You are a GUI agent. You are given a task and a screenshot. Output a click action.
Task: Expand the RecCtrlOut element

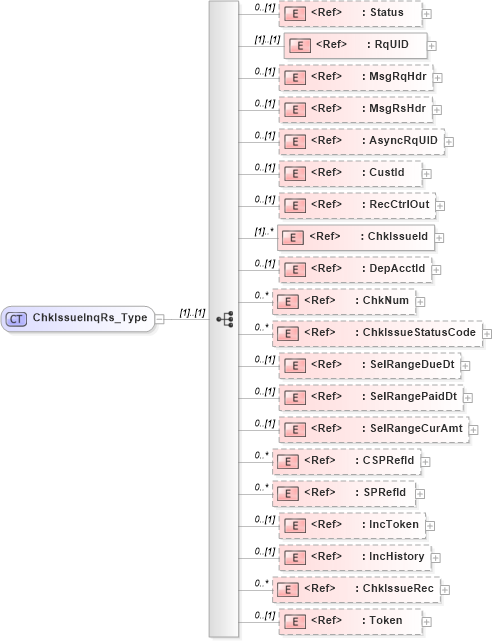tap(440, 206)
